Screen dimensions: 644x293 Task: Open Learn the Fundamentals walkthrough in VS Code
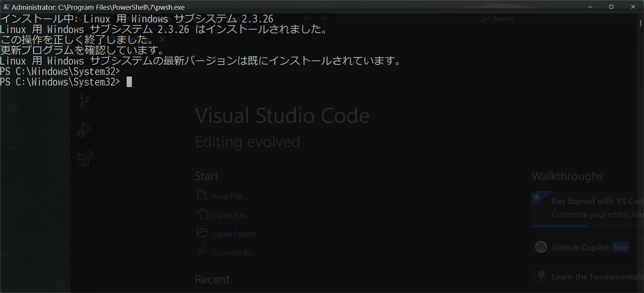[x=588, y=276]
